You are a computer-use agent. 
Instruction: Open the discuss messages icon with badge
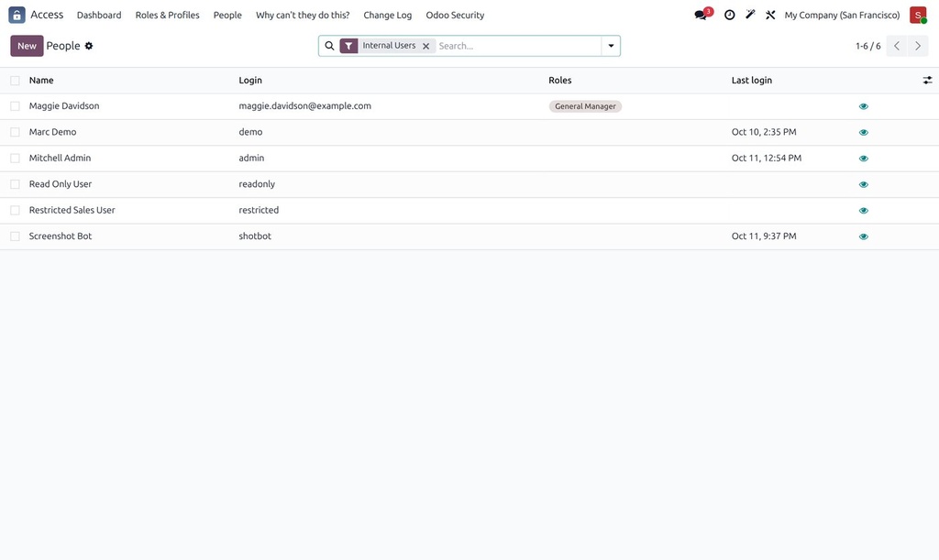[x=701, y=15]
